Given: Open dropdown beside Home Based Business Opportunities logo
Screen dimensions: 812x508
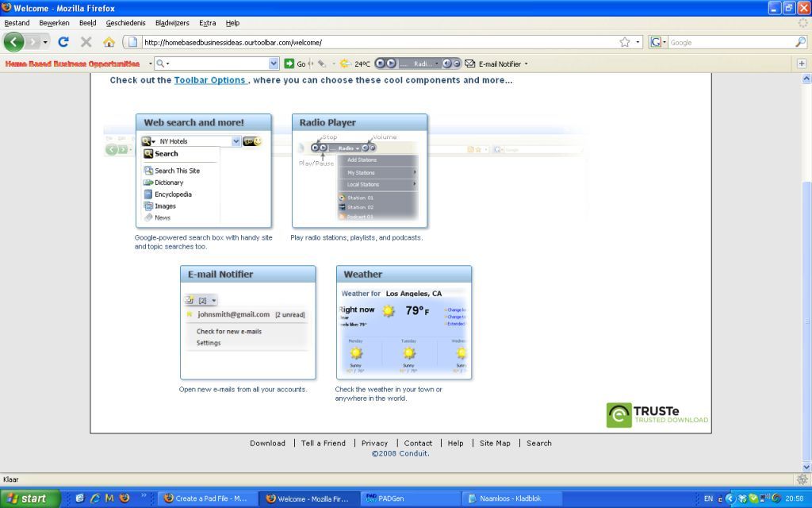Looking at the screenshot, I should [150, 63].
